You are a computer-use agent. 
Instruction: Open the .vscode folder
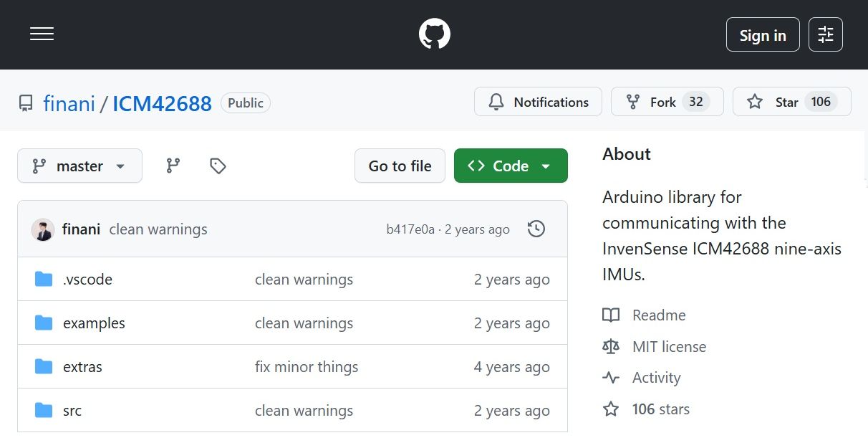[87, 280]
